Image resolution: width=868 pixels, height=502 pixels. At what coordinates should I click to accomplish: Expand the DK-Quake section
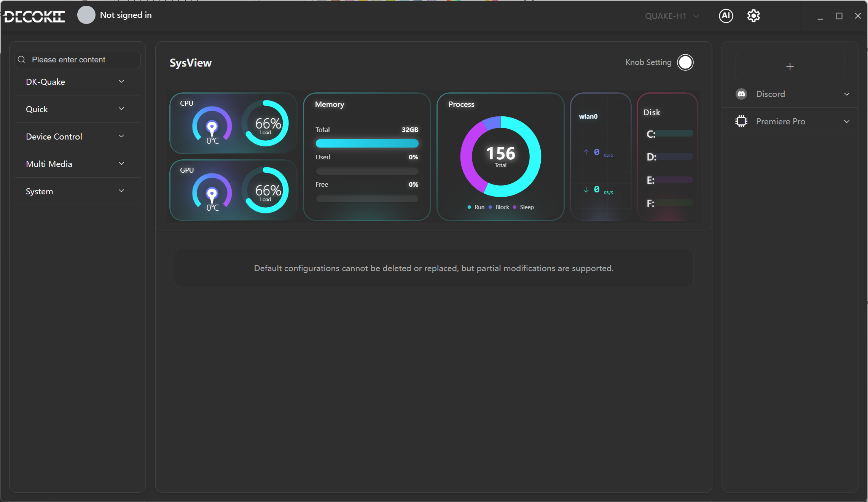(78, 82)
